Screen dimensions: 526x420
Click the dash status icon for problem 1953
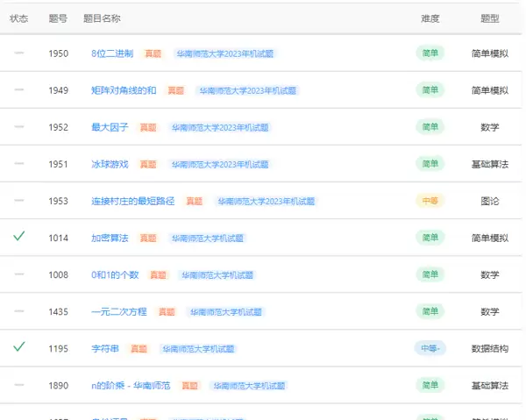tap(19, 201)
